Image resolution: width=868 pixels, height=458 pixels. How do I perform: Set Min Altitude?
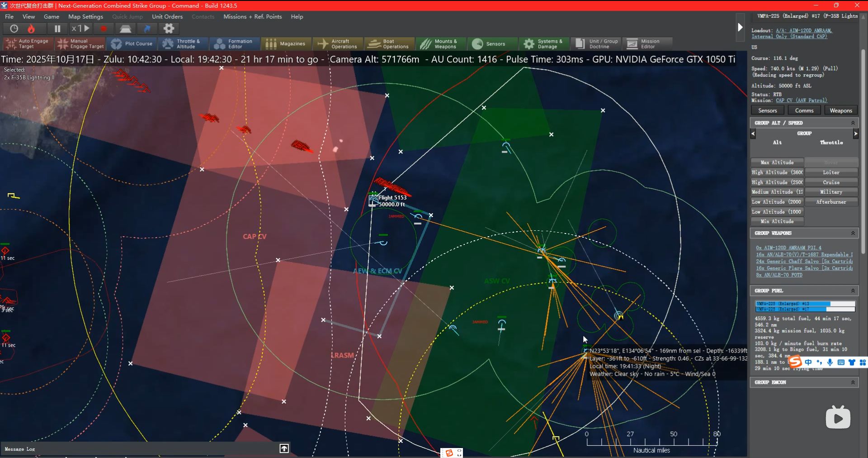coord(777,221)
